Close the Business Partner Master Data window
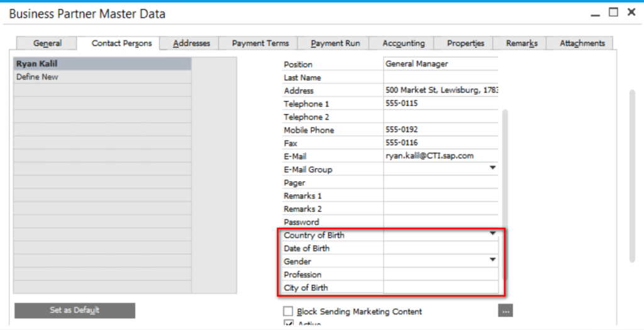The width and height of the screenshot is (644, 330). coord(631,13)
